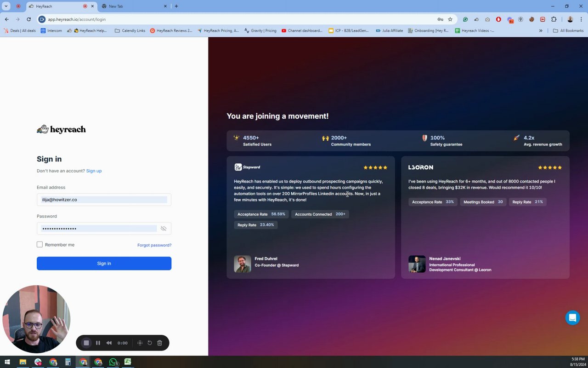Open HeyReach Pricing bookmark

218,31
